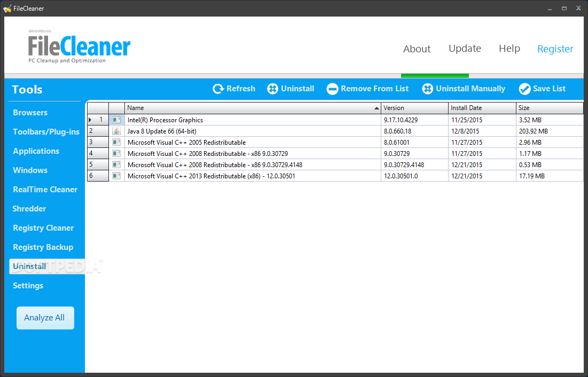Screen dimensions: 588x377
Task: Click install date 11/25/2015
Action: click(x=482, y=120)
